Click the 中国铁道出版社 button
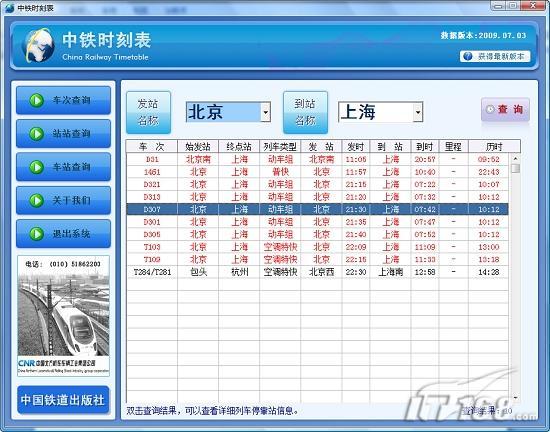550x432 pixels. tap(63, 400)
